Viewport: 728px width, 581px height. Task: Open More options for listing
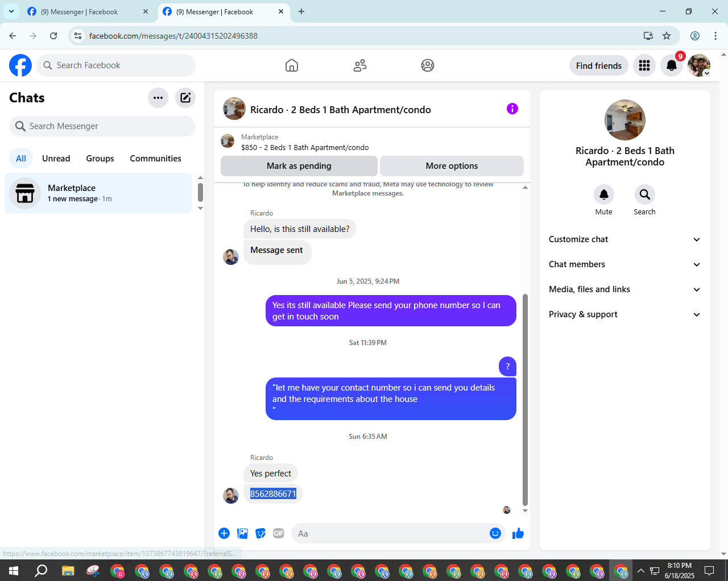click(452, 166)
